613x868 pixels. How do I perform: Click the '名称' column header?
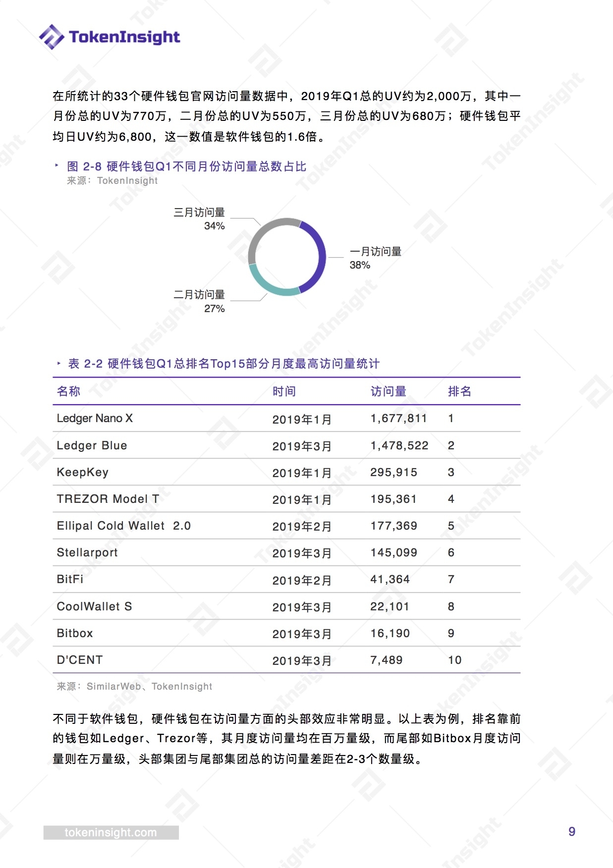[69, 391]
